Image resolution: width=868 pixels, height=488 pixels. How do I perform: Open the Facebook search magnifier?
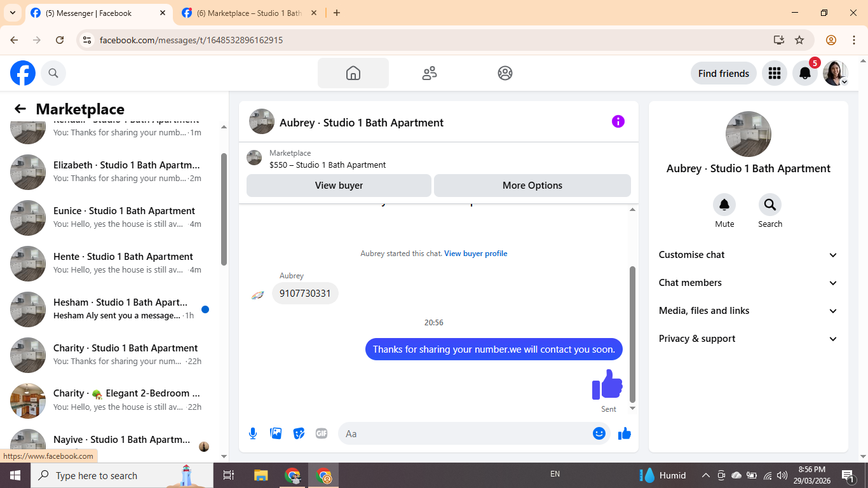(x=53, y=73)
